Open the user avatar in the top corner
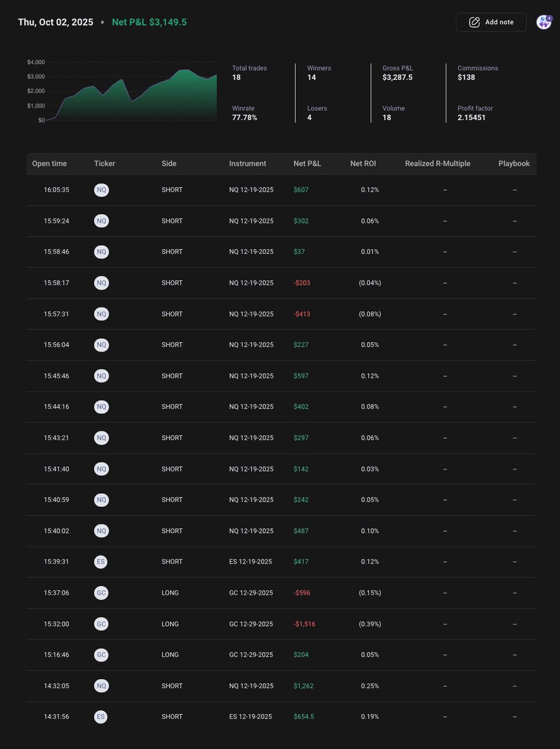560x749 pixels. tap(544, 22)
